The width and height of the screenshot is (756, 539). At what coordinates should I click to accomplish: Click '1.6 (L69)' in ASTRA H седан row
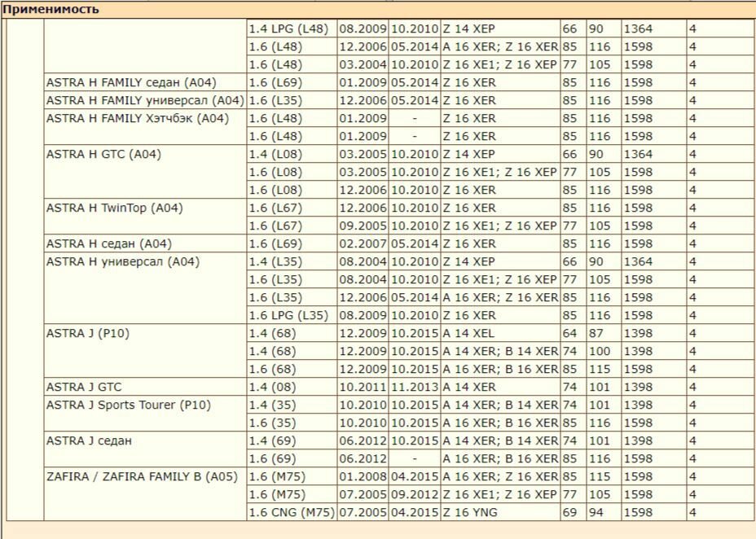click(x=292, y=243)
